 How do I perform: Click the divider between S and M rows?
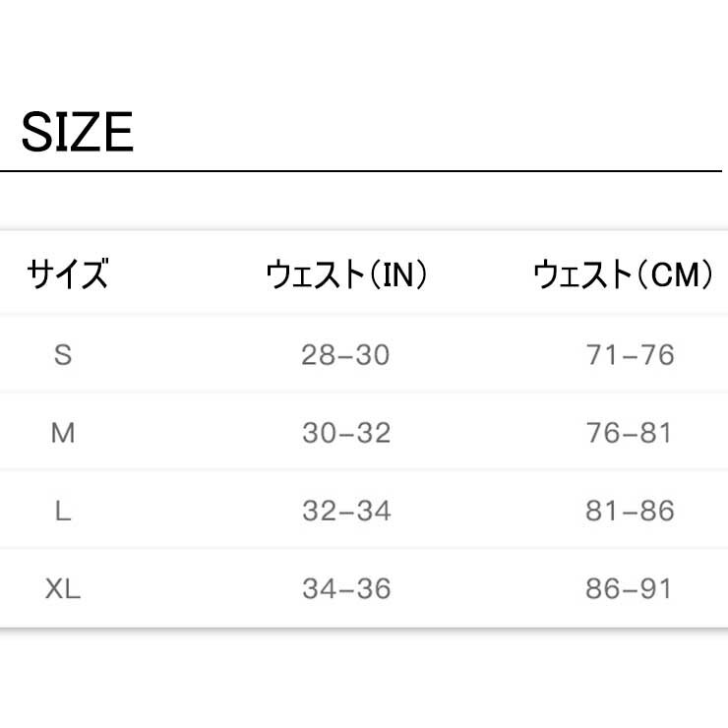pyautogui.click(x=364, y=393)
